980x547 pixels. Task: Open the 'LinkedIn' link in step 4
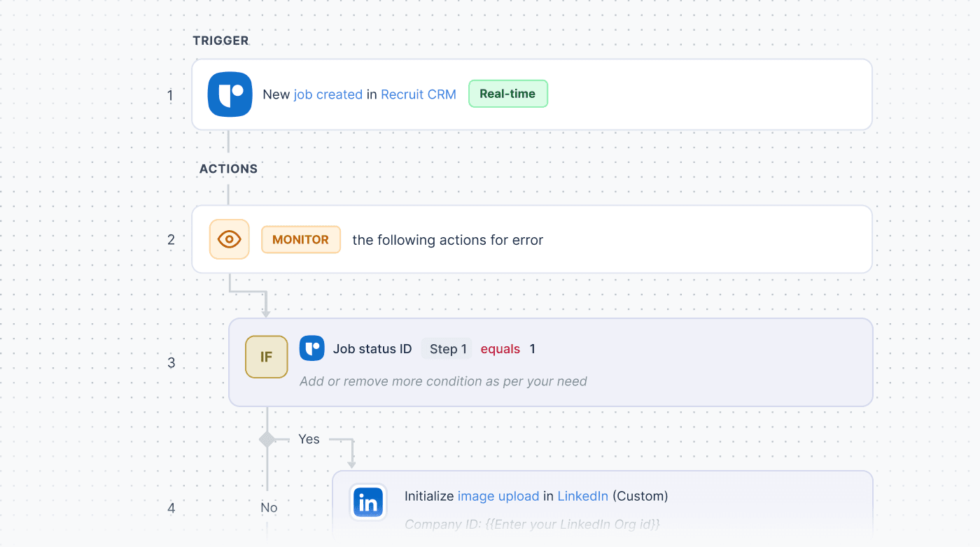[x=583, y=497]
